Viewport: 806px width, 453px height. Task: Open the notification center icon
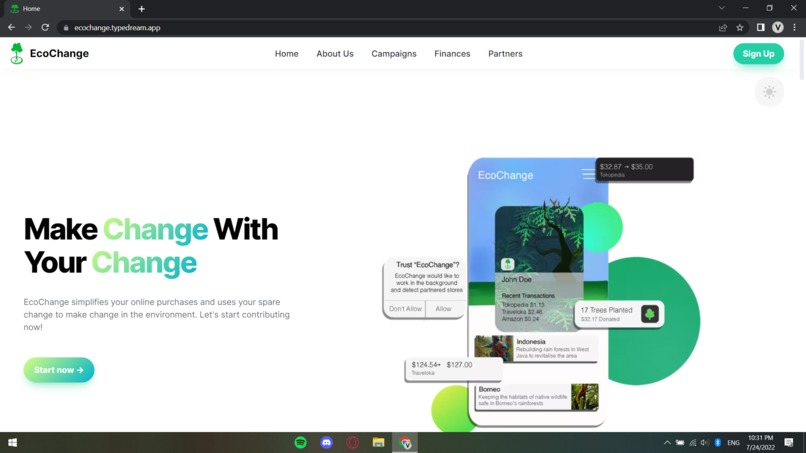[789, 442]
